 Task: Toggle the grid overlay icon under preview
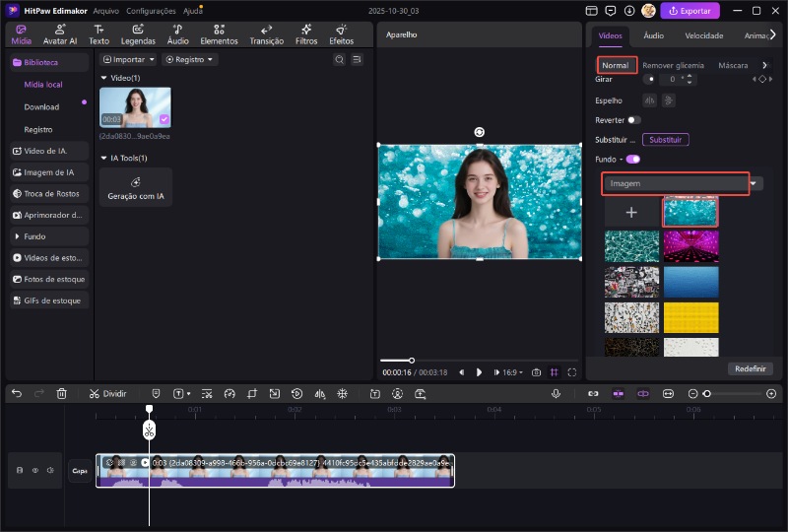coord(555,372)
